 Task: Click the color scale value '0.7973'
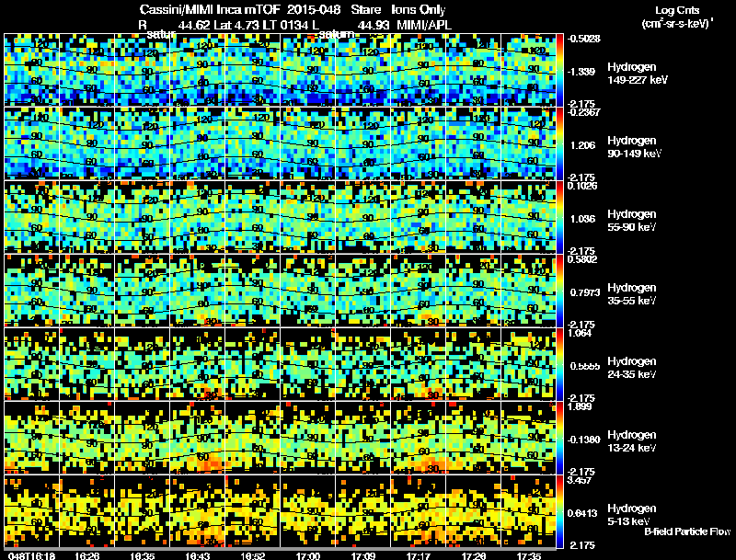(585, 292)
